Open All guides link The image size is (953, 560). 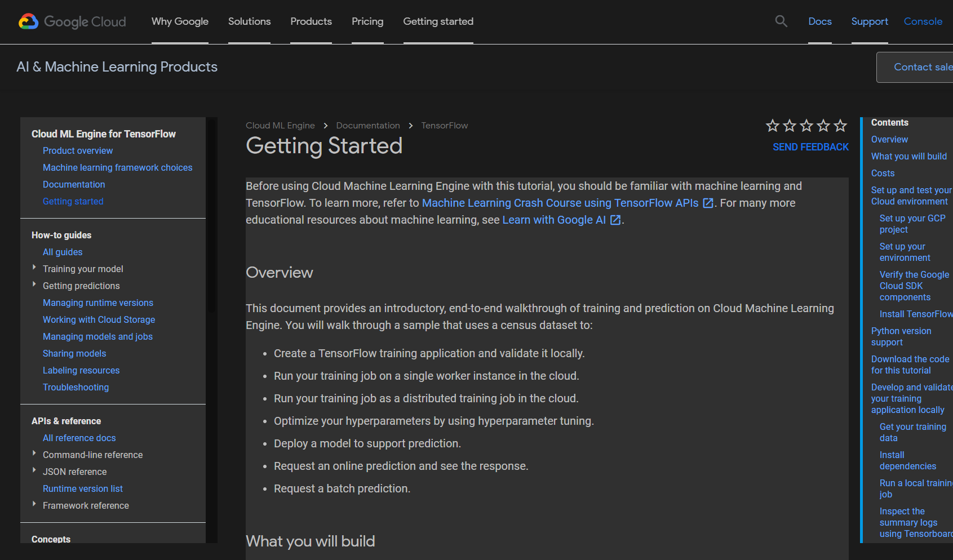pyautogui.click(x=63, y=252)
